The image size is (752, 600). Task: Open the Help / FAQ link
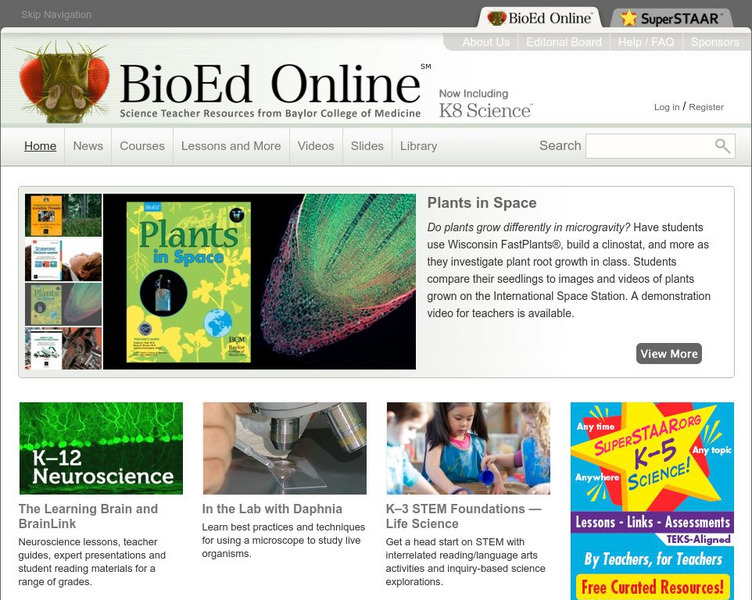[x=646, y=42]
